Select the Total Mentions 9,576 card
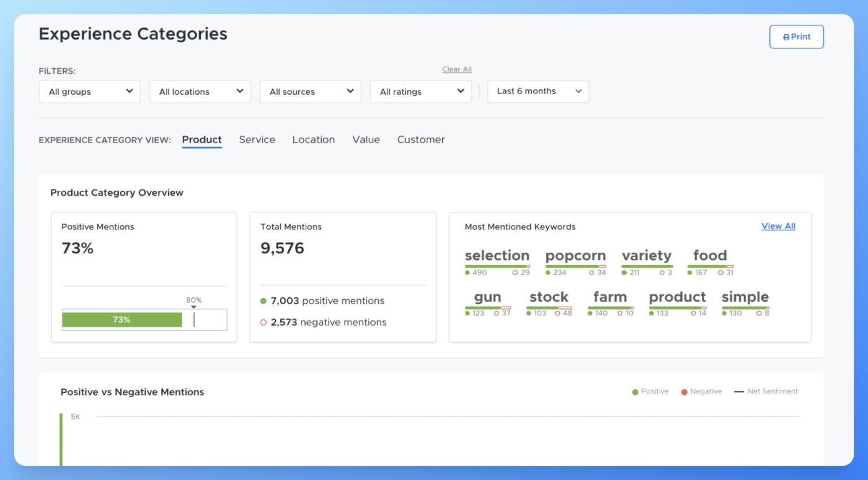This screenshot has width=868, height=480. (x=343, y=277)
